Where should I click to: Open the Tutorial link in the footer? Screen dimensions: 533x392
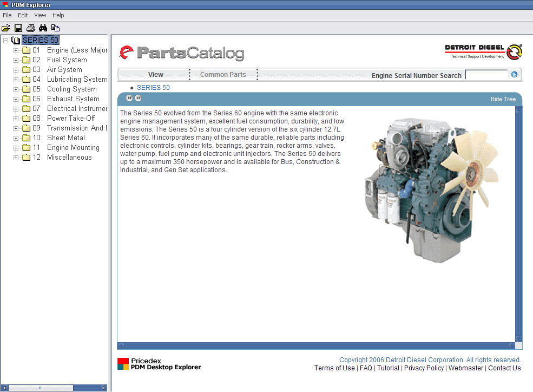click(388, 368)
